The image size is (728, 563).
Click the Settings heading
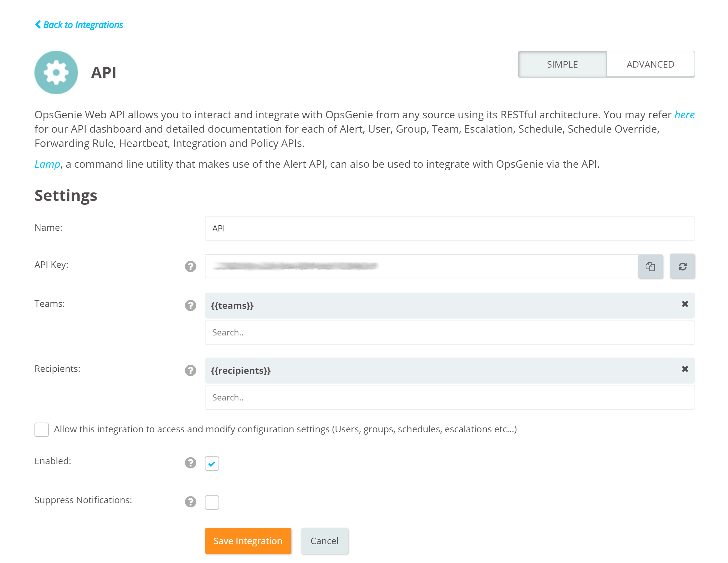click(66, 196)
